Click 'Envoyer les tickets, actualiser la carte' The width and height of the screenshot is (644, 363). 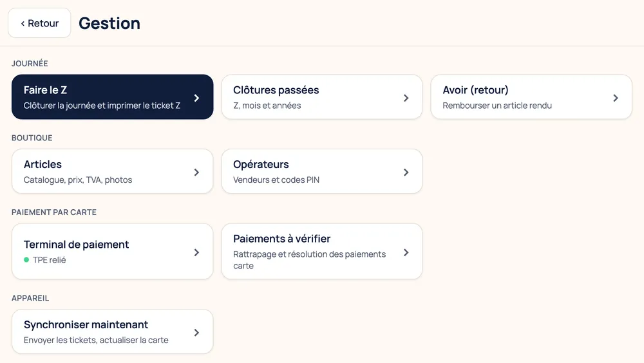pos(96,340)
